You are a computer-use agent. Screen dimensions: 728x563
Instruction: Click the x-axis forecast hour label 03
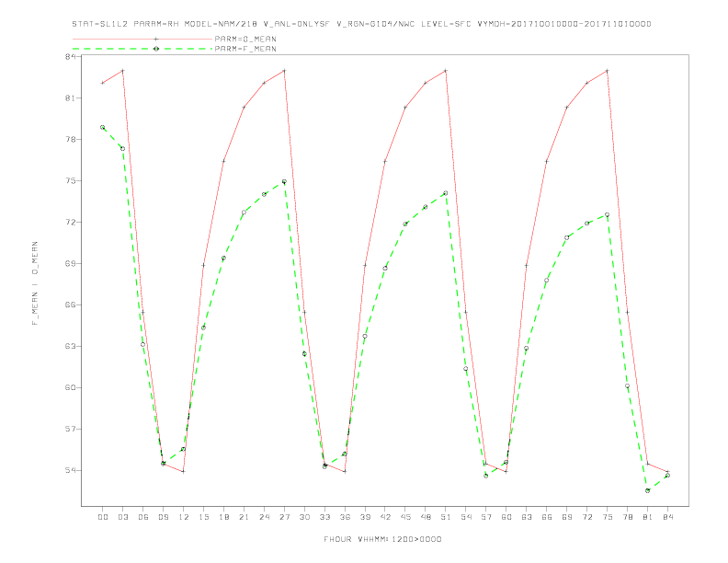click(x=122, y=517)
